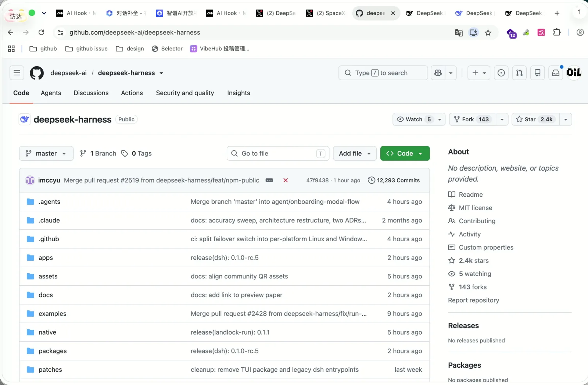Open imccyu commit author link
This screenshot has height=385, width=588.
[49, 180]
